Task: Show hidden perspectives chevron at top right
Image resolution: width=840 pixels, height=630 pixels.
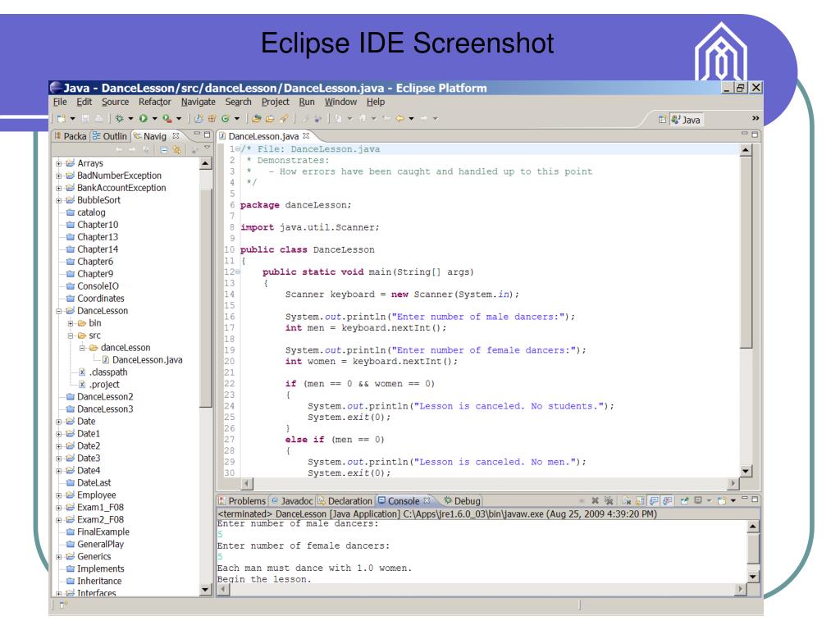Action: tap(756, 118)
